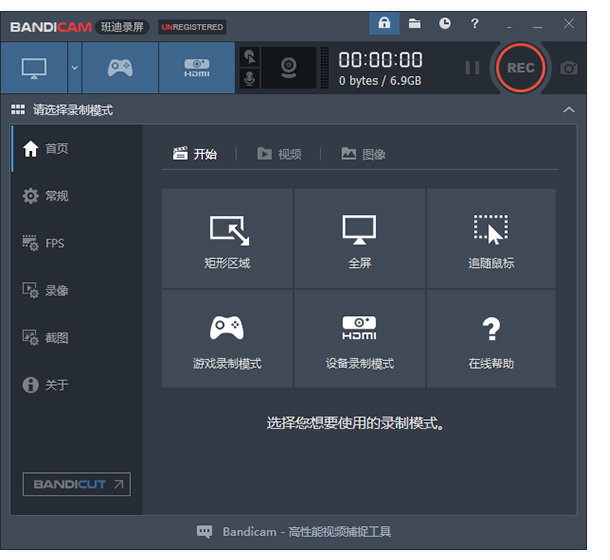Toggle mouse cursor effect icon

pos(249,57)
